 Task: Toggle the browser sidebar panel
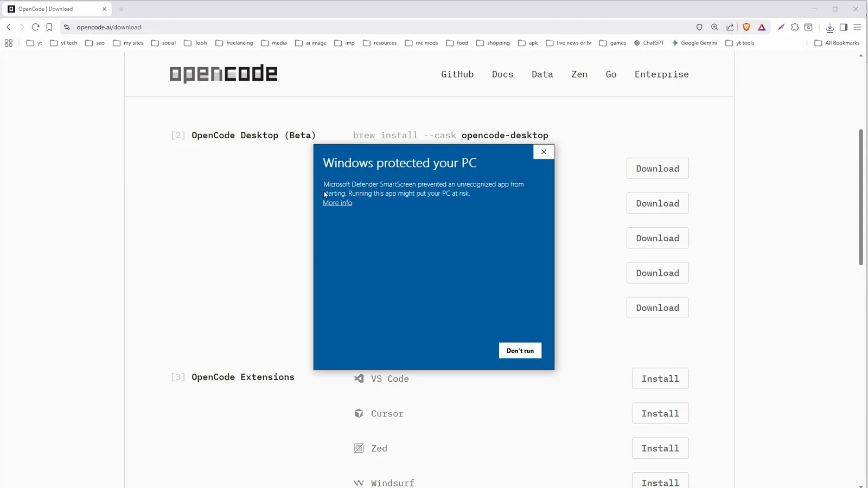tap(844, 27)
